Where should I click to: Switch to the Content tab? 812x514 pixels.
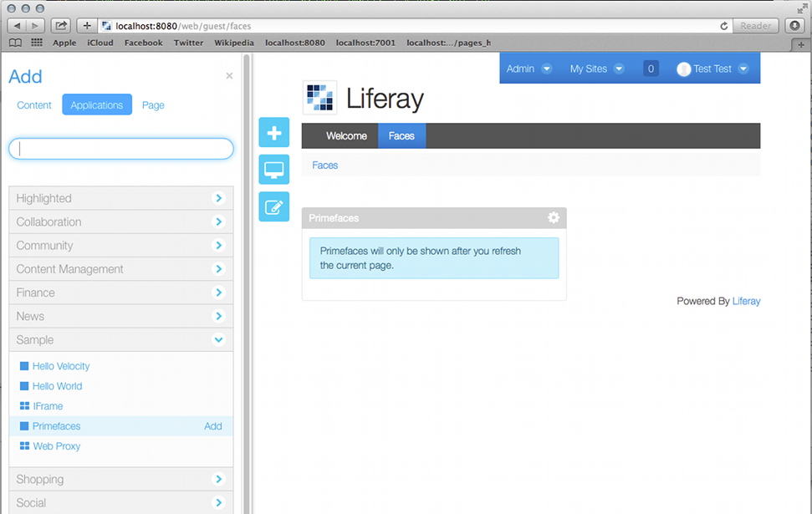tap(34, 105)
